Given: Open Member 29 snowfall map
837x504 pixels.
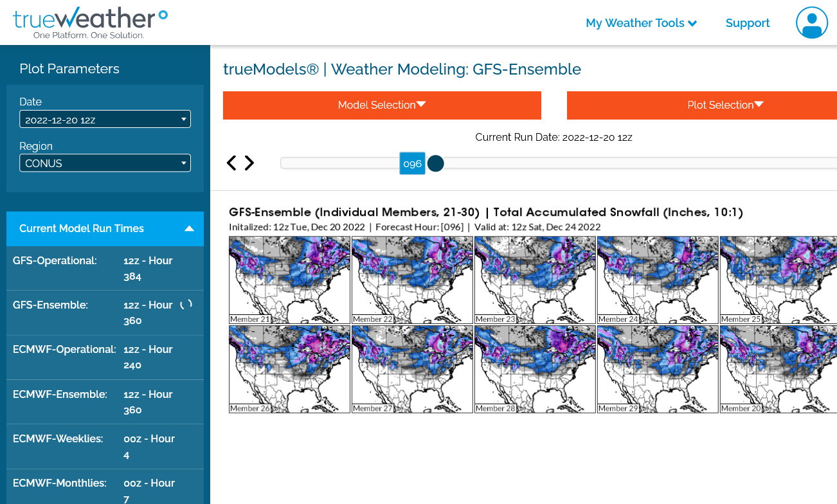Looking at the screenshot, I should [x=658, y=369].
